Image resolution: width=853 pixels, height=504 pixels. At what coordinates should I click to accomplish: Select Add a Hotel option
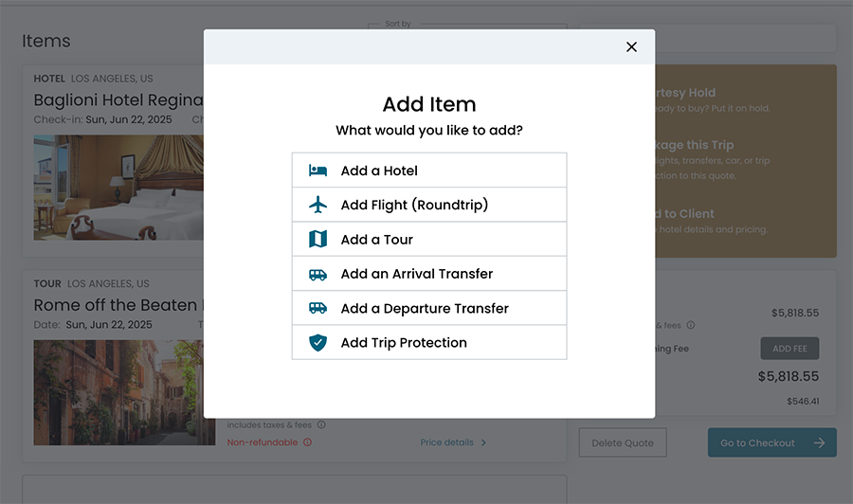tap(379, 171)
